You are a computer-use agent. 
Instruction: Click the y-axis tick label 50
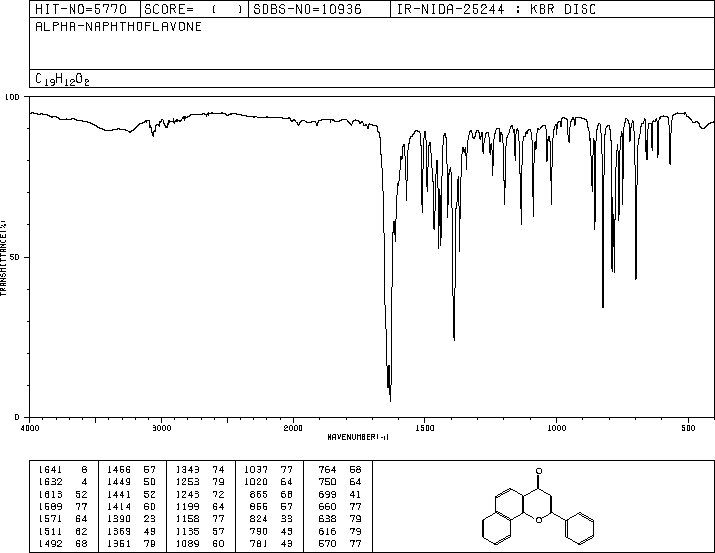[x=15, y=257]
